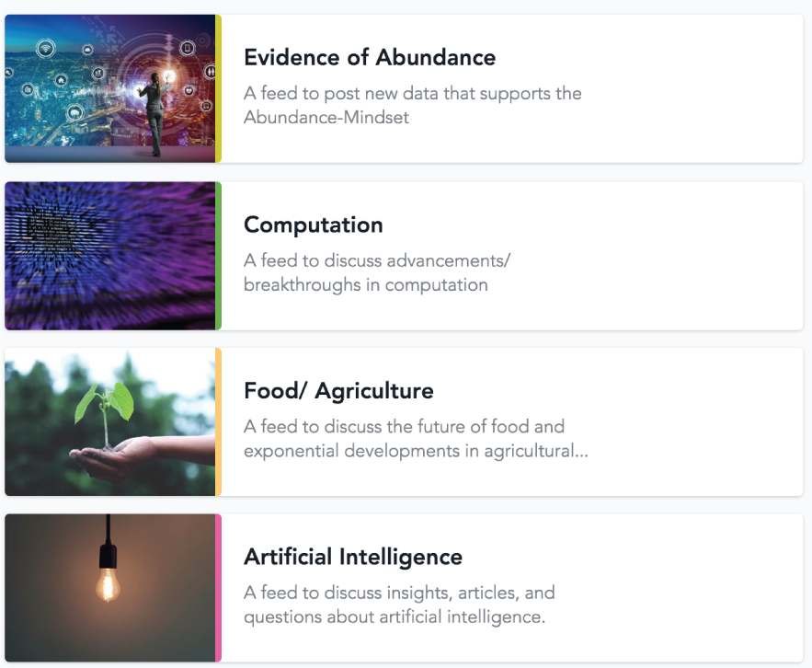Click the Computation feed thumbnail image
Viewport: 812px width, 668px height.
109,255
